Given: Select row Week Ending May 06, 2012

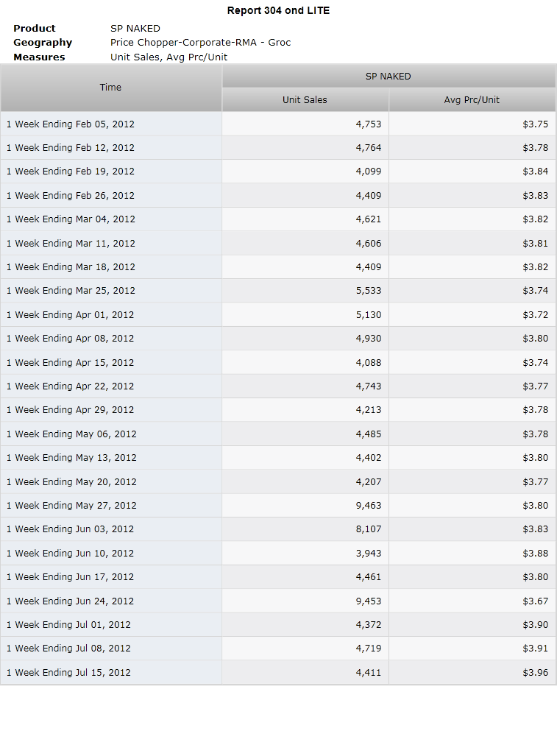Looking at the screenshot, I should click(x=278, y=434).
